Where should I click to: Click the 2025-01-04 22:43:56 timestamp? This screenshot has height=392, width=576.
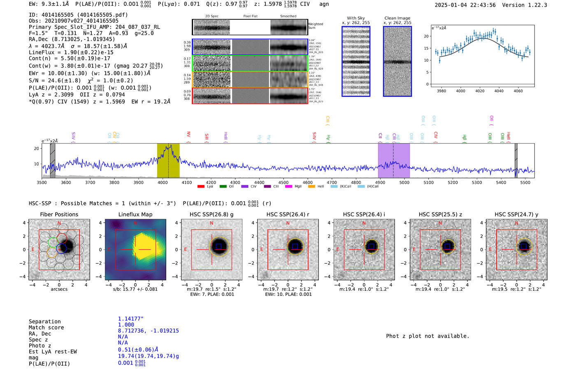[465, 5]
